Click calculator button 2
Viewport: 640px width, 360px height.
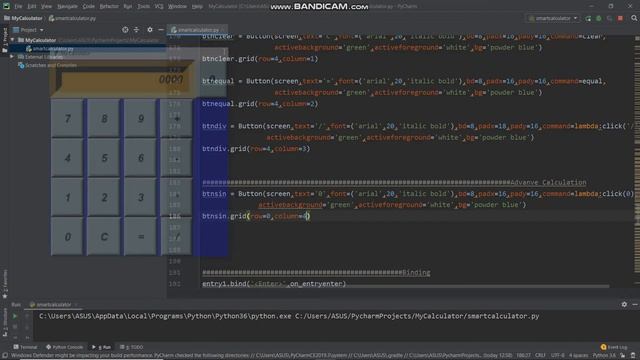[x=104, y=197]
